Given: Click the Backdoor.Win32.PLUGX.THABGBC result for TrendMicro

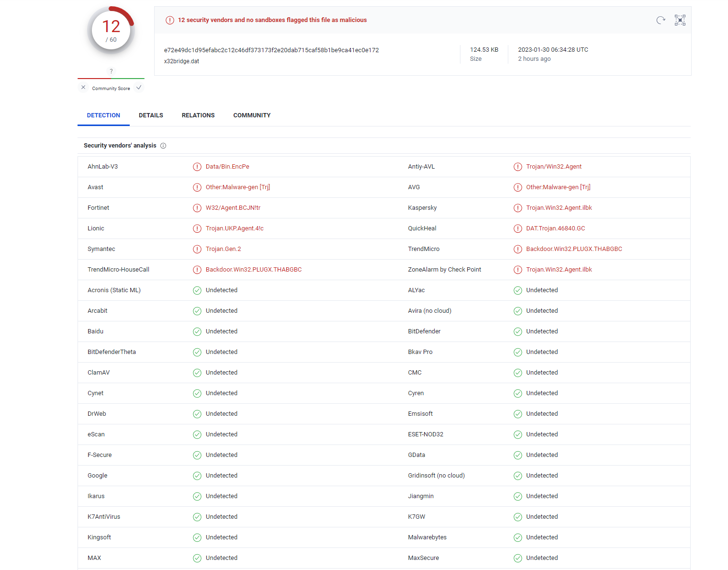Looking at the screenshot, I should pos(574,249).
